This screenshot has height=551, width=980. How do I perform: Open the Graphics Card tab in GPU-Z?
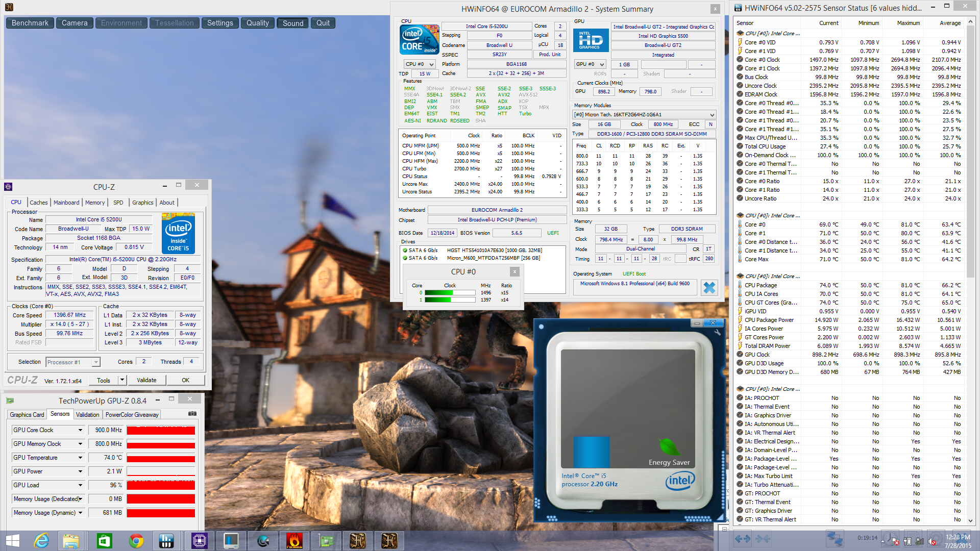point(27,415)
